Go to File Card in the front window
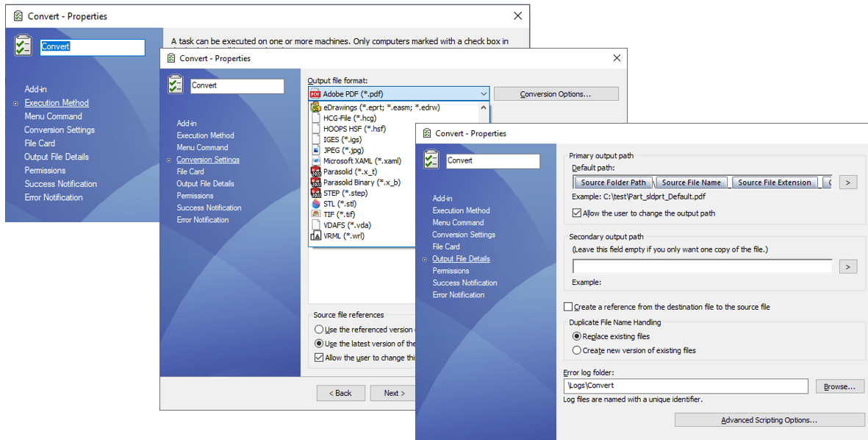Viewport: 868px width, 440px height. coord(446,246)
